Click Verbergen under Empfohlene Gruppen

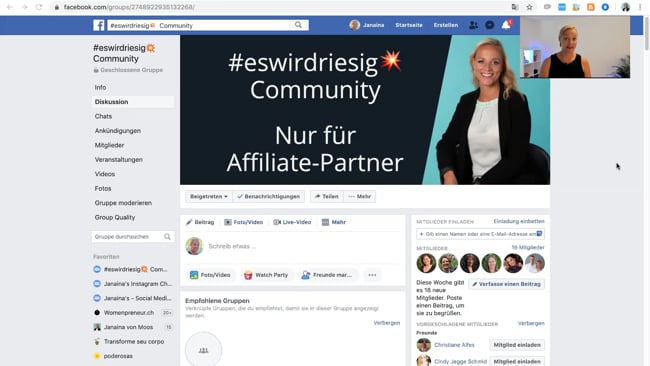point(387,323)
